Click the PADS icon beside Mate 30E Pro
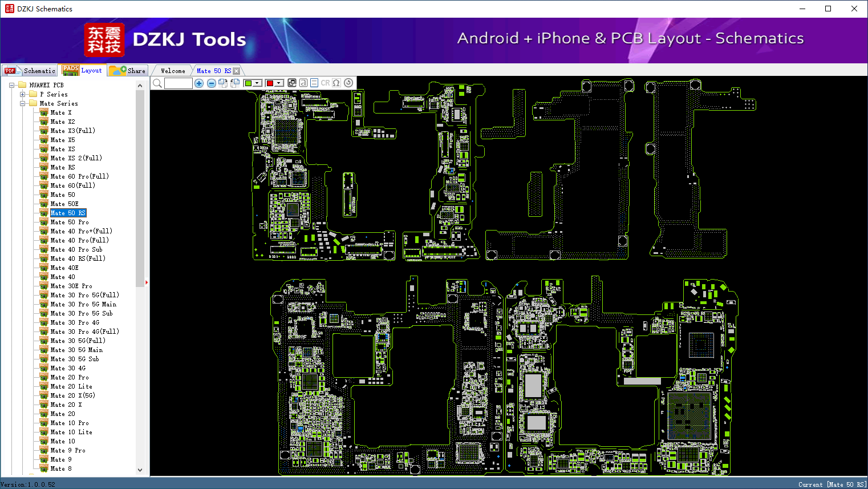Screen dimensions: 868x489 (x=44, y=286)
